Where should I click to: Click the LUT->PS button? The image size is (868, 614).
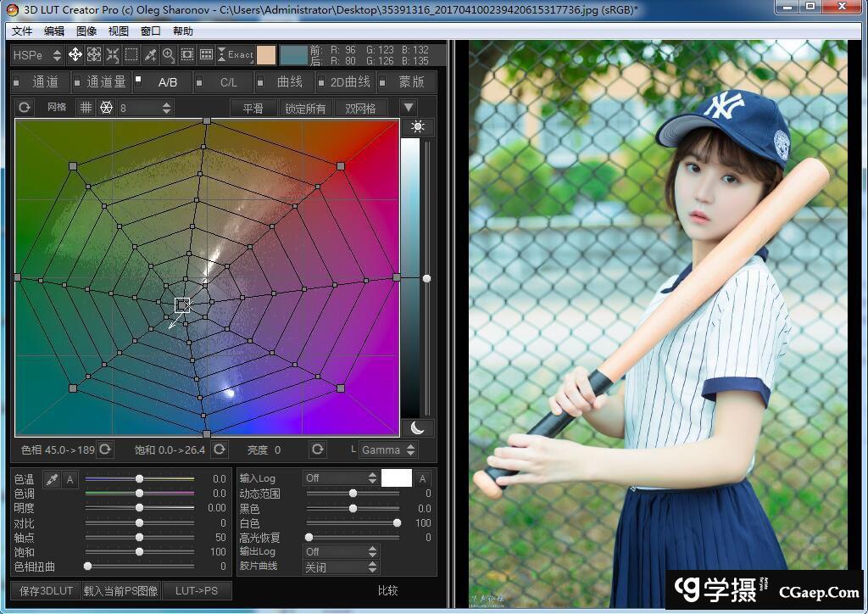point(196,590)
